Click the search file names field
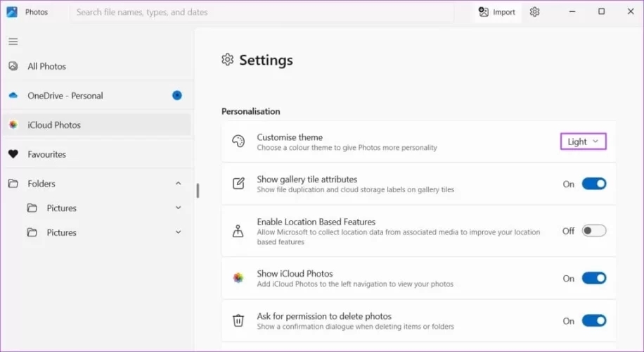The width and height of the screenshot is (644, 352). coord(267,12)
